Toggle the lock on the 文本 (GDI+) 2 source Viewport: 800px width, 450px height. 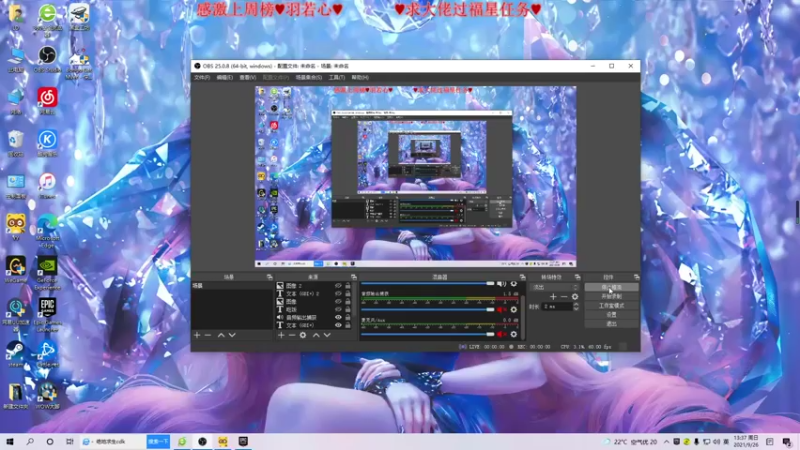(348, 294)
